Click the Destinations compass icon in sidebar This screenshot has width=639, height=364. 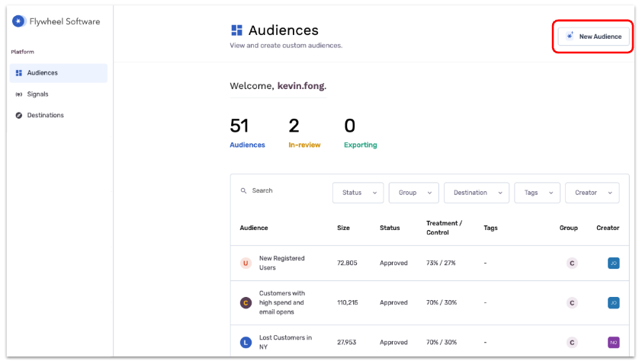click(x=19, y=116)
